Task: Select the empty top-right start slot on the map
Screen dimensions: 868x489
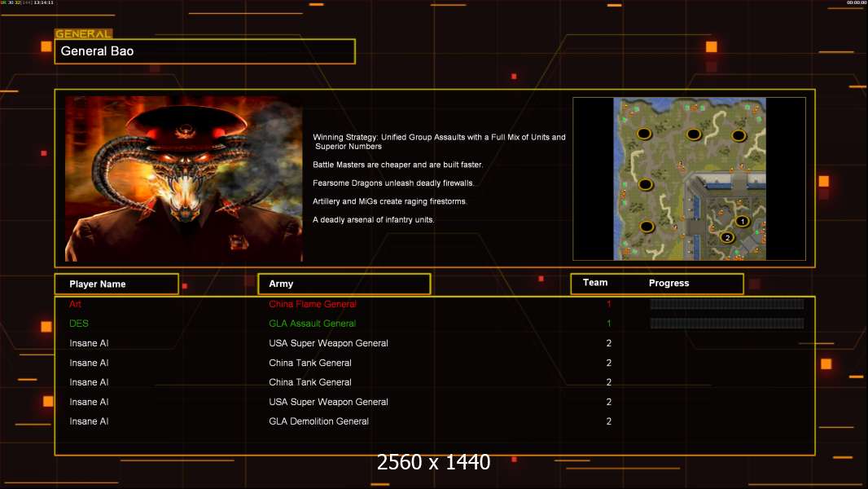Action: (739, 135)
